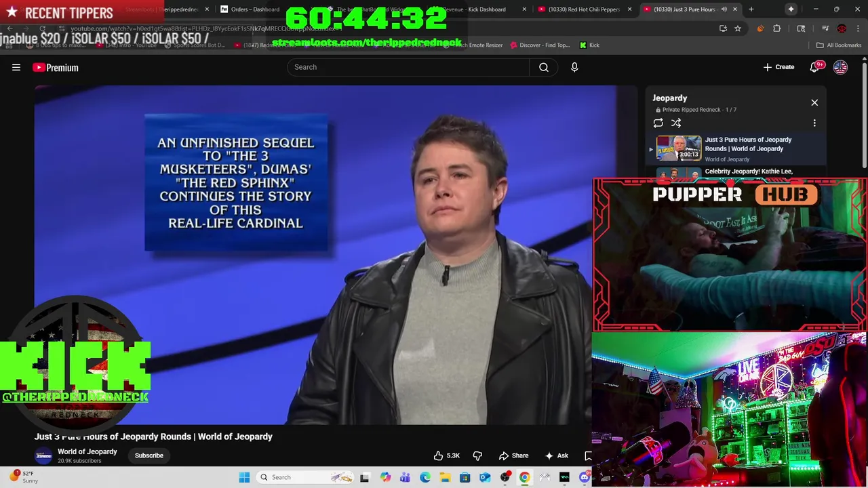Toggle loop playlist in Jeopardy panel

tap(658, 123)
